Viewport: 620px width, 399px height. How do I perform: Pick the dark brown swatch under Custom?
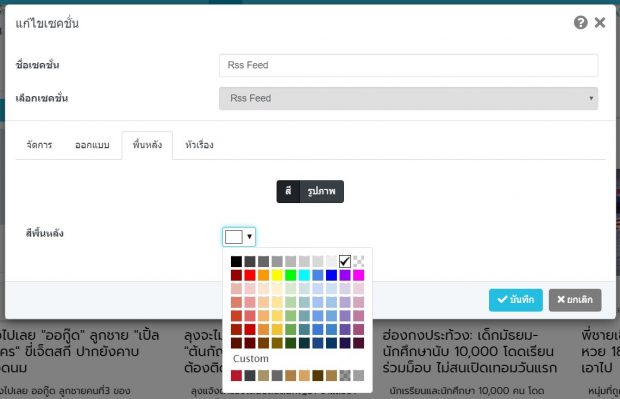[x=318, y=375]
